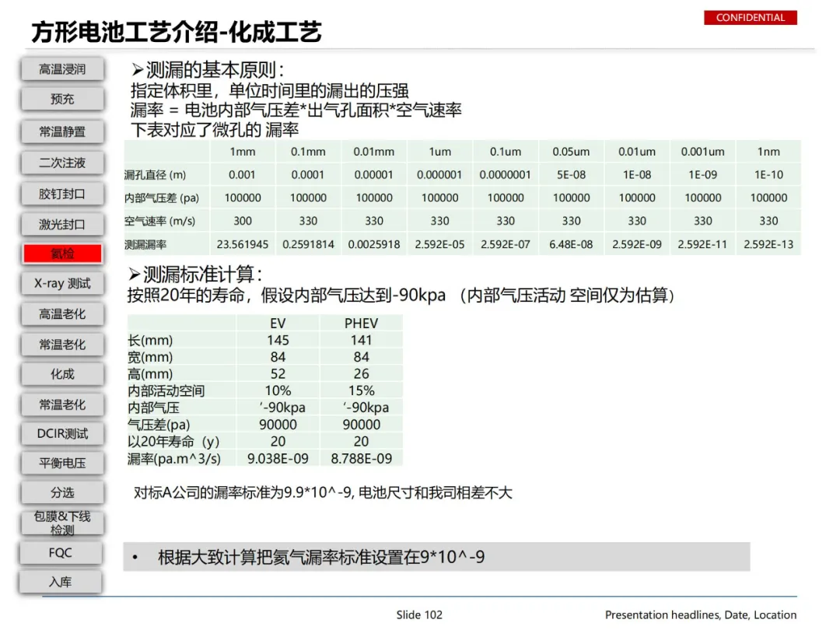Select the 15% internal space cell
Viewport: 840px width, 630px height.
pyautogui.click(x=361, y=390)
